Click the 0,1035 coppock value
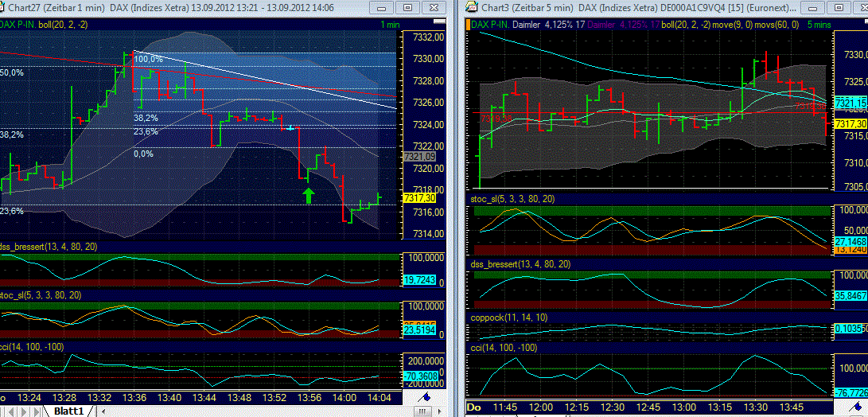Screen dimensions: 868x417 tap(850, 329)
